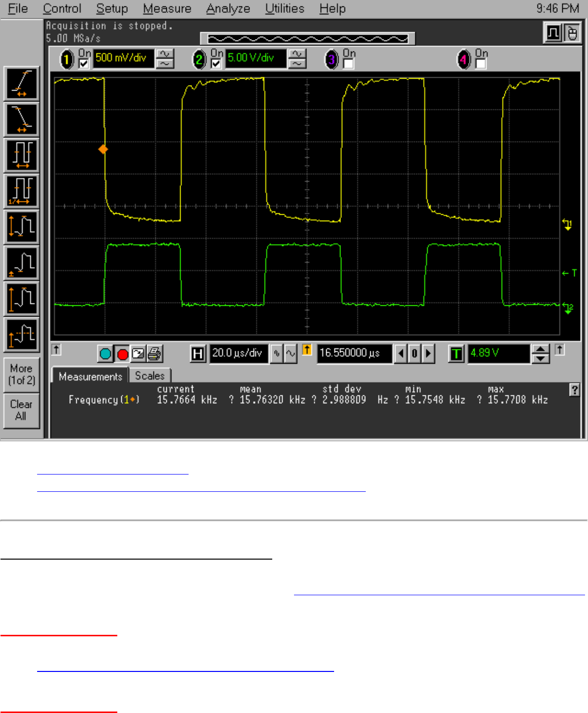Click the green T trigger level marker
The height and width of the screenshot is (713, 588).
pos(570,273)
